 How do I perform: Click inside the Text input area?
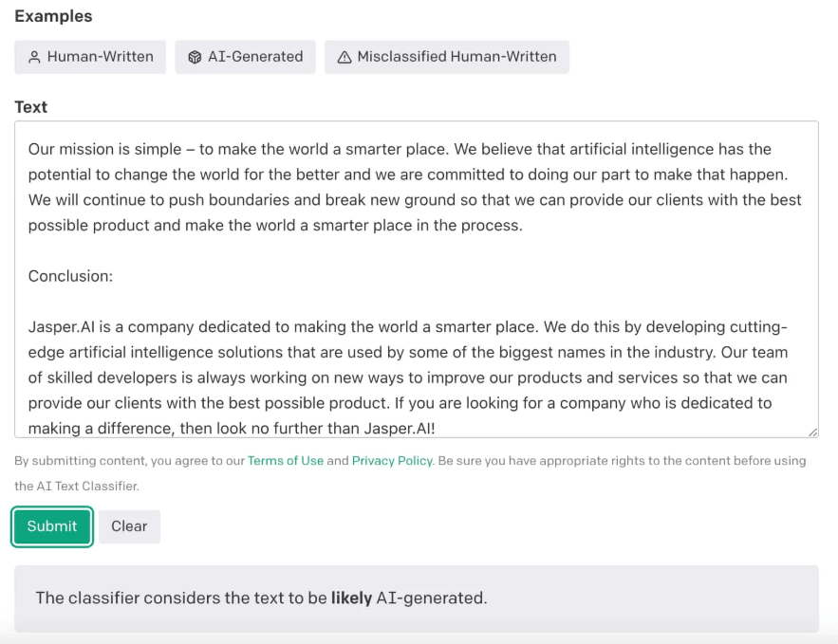point(418,275)
